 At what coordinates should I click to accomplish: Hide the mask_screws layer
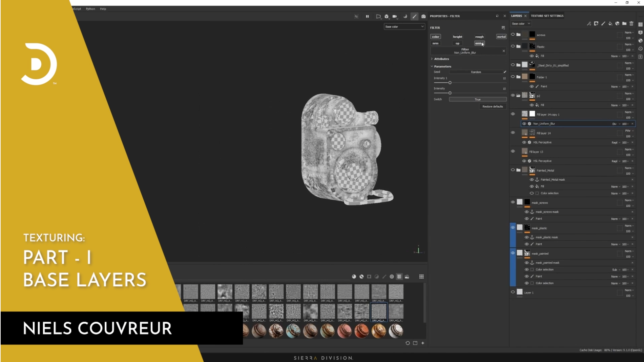click(x=513, y=202)
